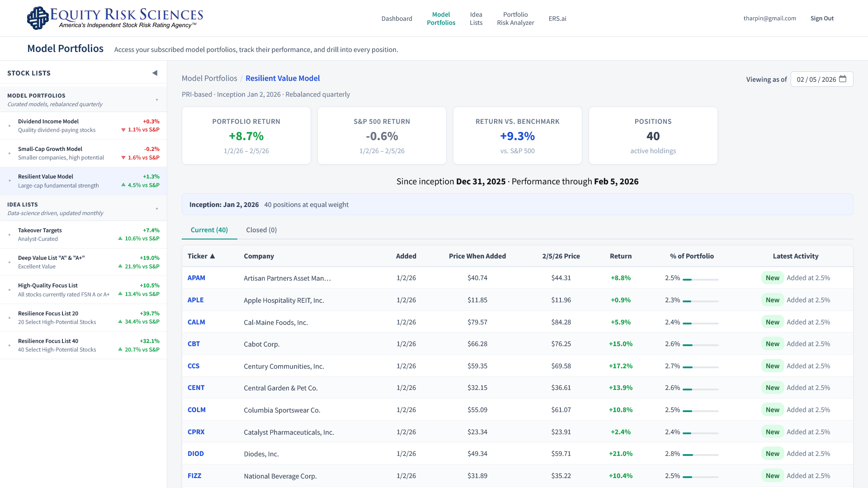Click the Viewing as of date field
The width and height of the screenshot is (868, 488).
click(821, 79)
